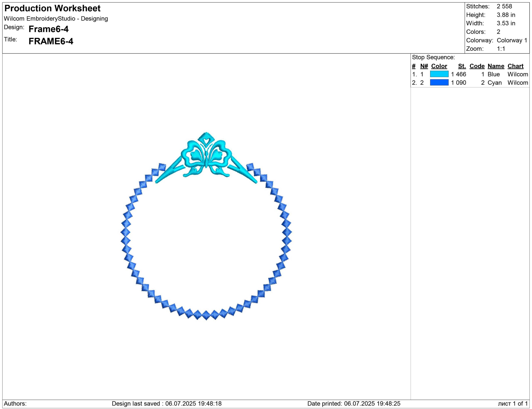Screen dimensions: 532x409
Task: Click the Date printed timestamp
Action: click(354, 403)
